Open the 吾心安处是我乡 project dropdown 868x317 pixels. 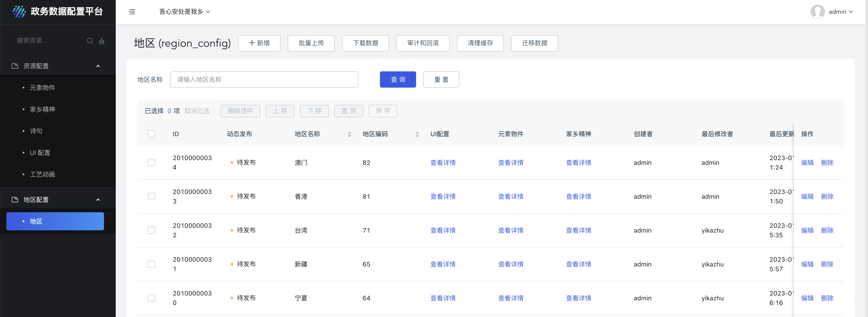pos(184,12)
